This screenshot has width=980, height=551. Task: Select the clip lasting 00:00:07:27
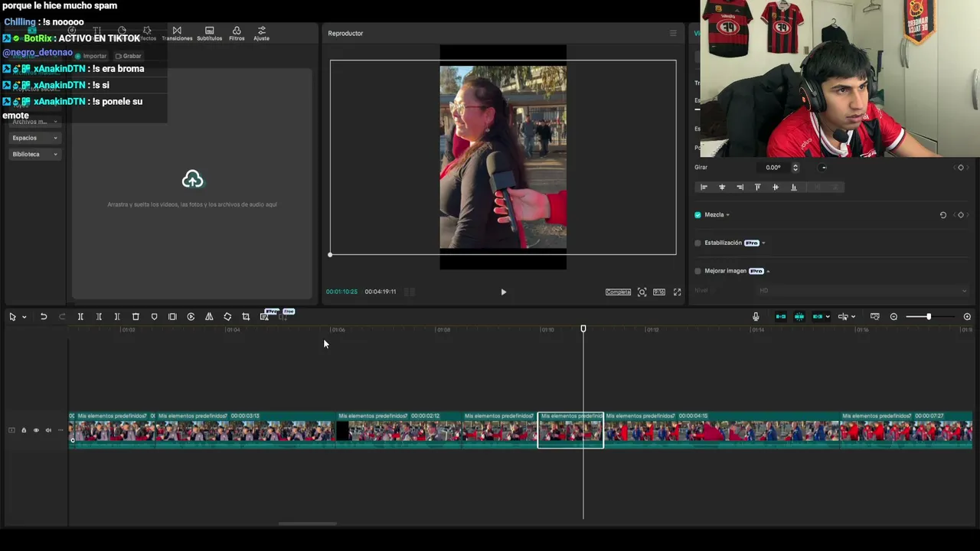[x=906, y=430]
